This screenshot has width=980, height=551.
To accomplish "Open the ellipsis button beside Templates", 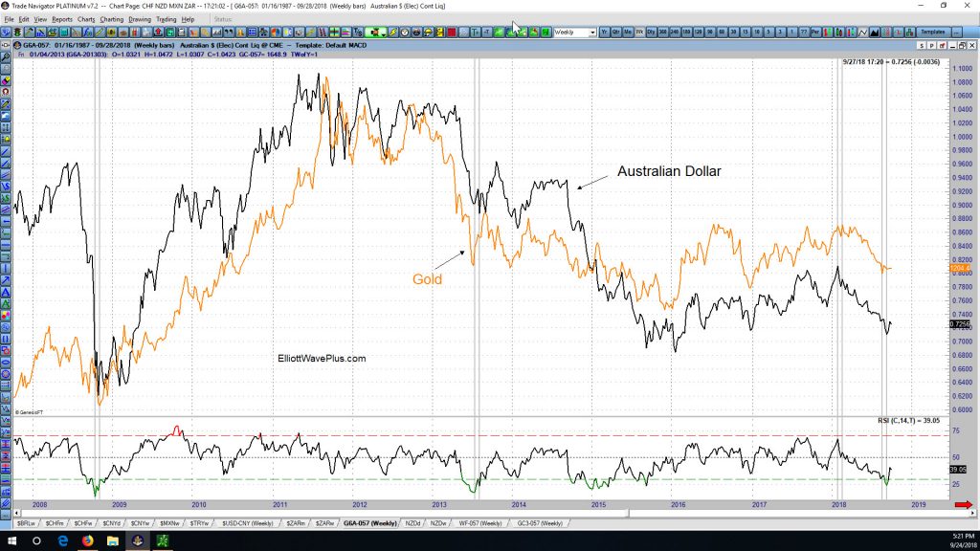I will pyautogui.click(x=957, y=32).
